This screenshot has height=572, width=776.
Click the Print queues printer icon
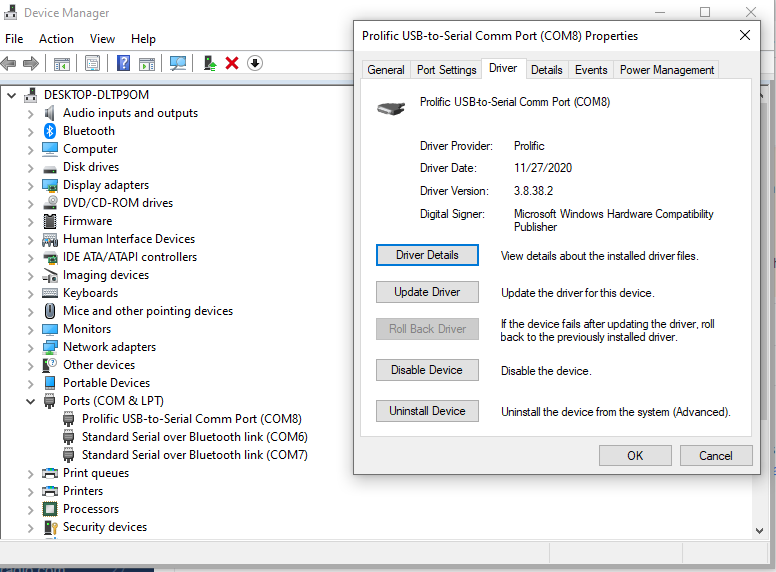pos(50,473)
